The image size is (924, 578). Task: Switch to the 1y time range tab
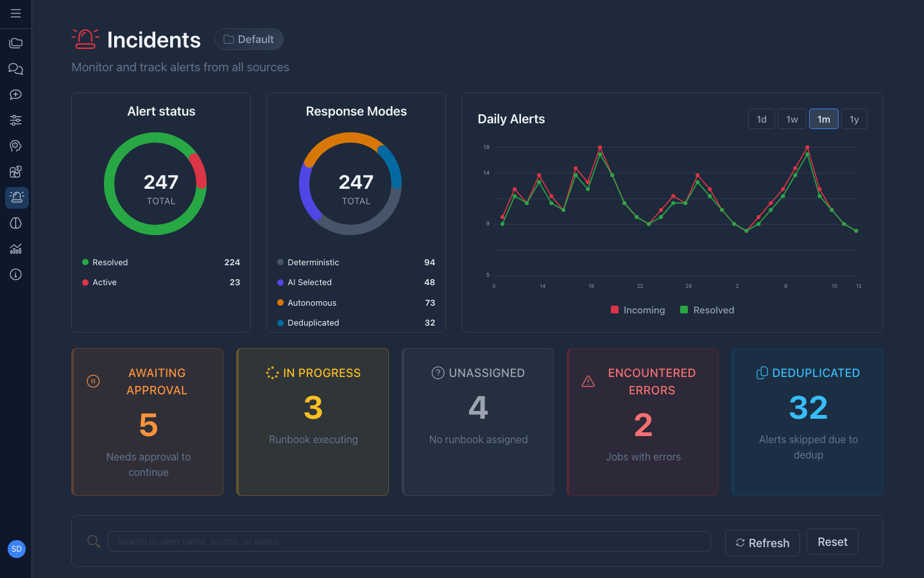pos(854,119)
